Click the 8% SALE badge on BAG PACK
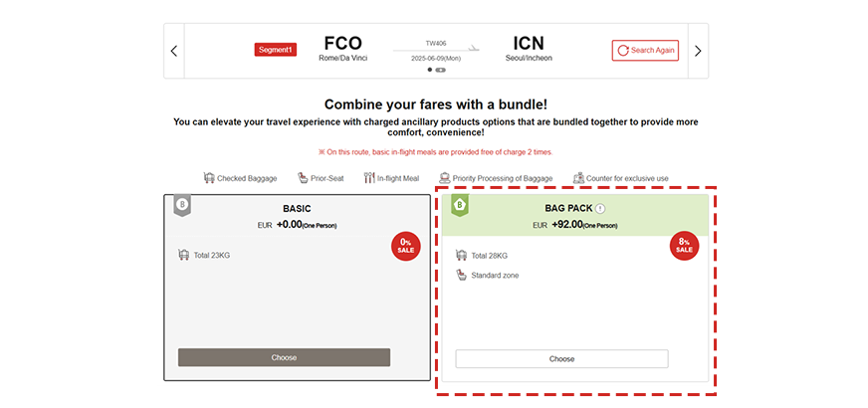Viewport: 868px width, 408px height. coord(684,246)
